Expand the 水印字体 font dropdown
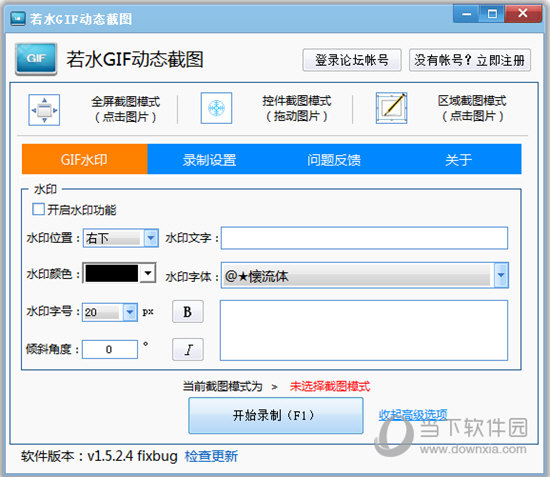550x477 pixels. (501, 275)
